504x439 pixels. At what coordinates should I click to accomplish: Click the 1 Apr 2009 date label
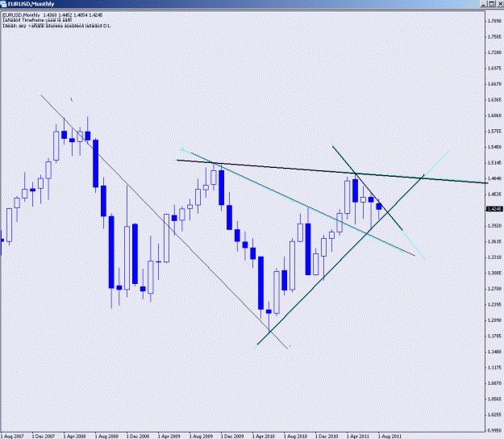[x=169, y=437]
